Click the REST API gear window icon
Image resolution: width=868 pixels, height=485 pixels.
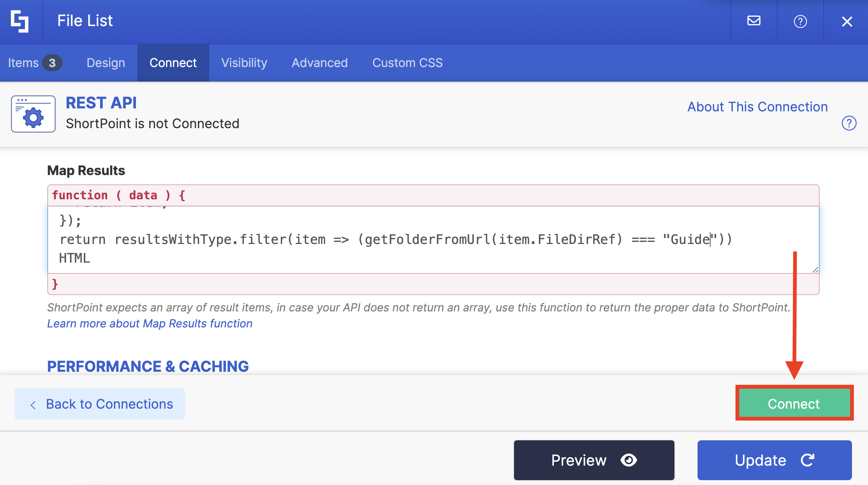pyautogui.click(x=33, y=114)
